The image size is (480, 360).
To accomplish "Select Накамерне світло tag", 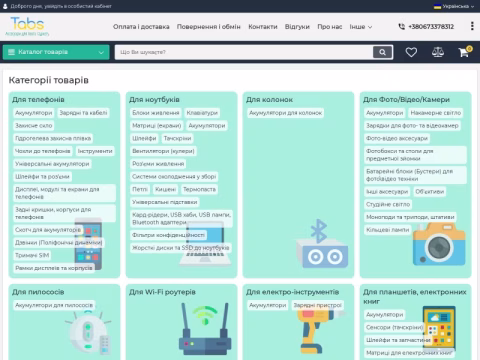I will click(x=436, y=113).
